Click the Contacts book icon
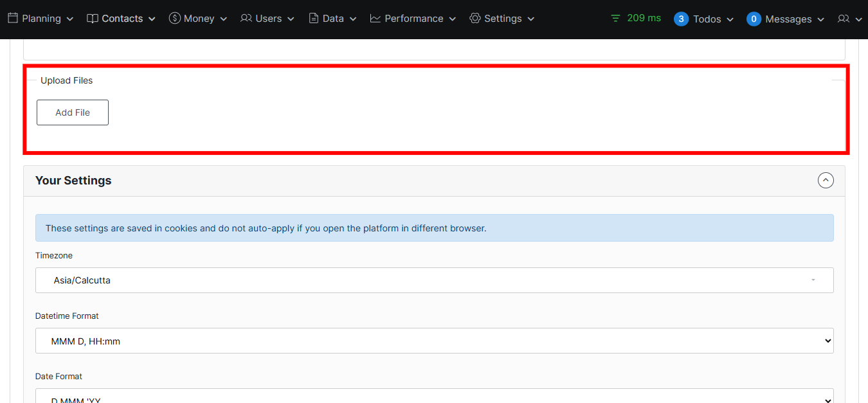The height and width of the screenshot is (403, 868). coord(93,19)
